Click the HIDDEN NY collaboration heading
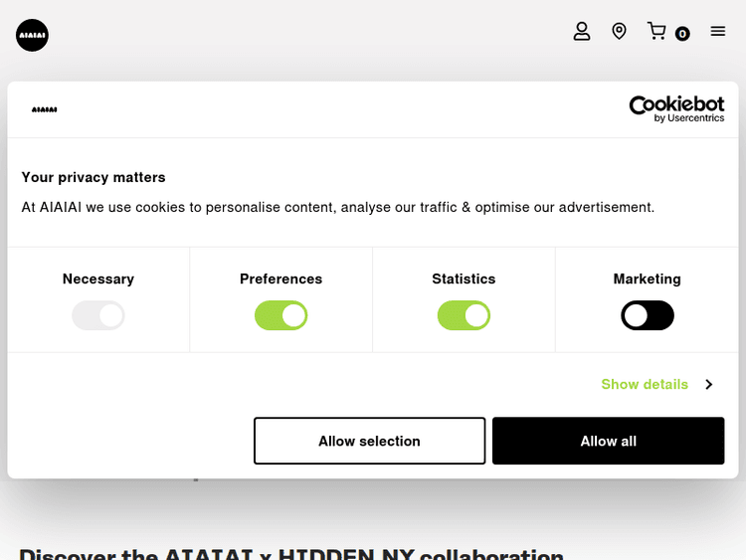The image size is (746, 560). click(x=291, y=552)
